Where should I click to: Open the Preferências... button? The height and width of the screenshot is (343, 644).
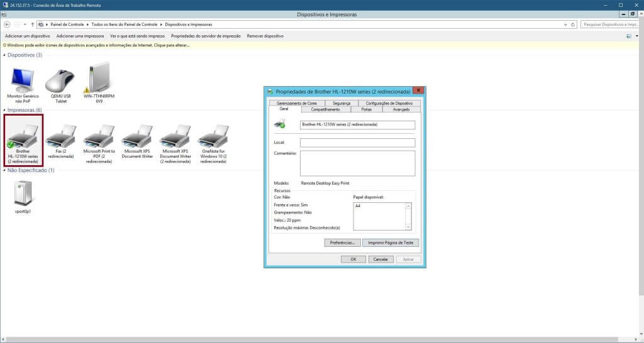343,243
